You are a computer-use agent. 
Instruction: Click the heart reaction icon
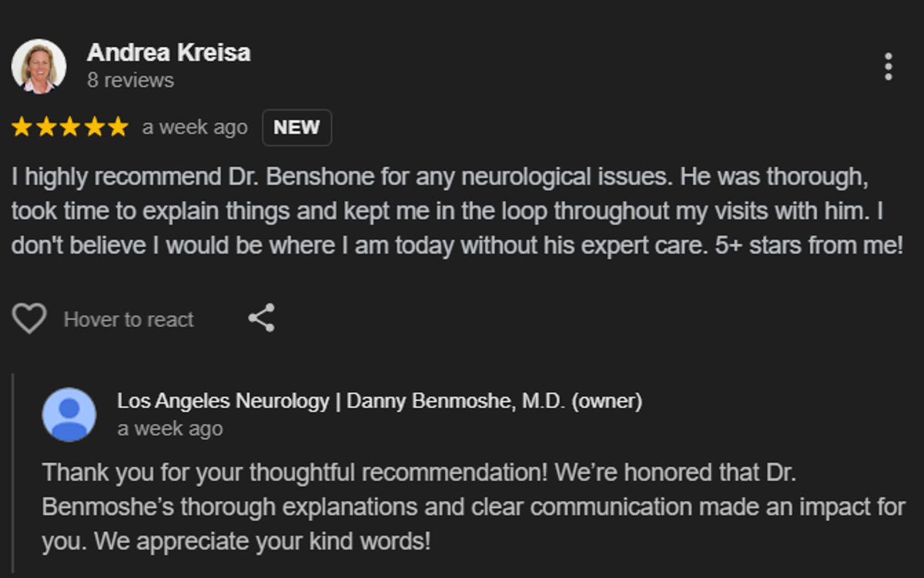click(x=29, y=319)
